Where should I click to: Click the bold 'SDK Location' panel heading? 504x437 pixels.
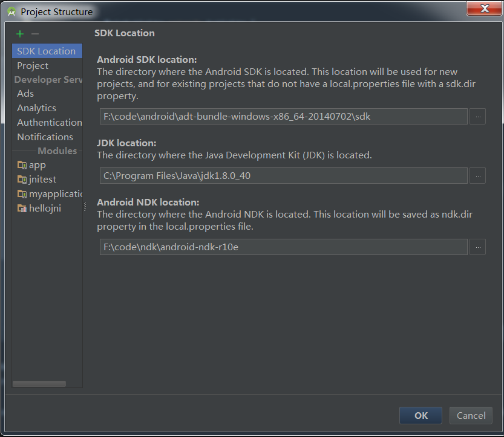click(x=125, y=33)
